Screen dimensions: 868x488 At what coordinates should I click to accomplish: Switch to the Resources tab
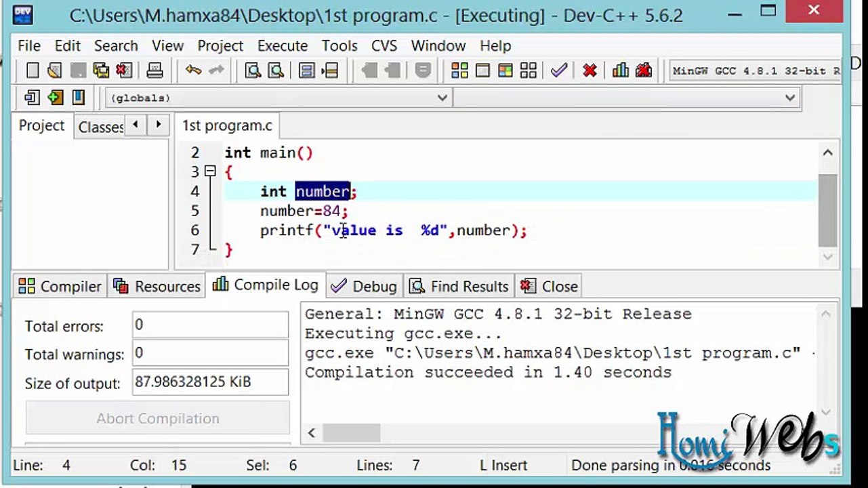tap(157, 287)
